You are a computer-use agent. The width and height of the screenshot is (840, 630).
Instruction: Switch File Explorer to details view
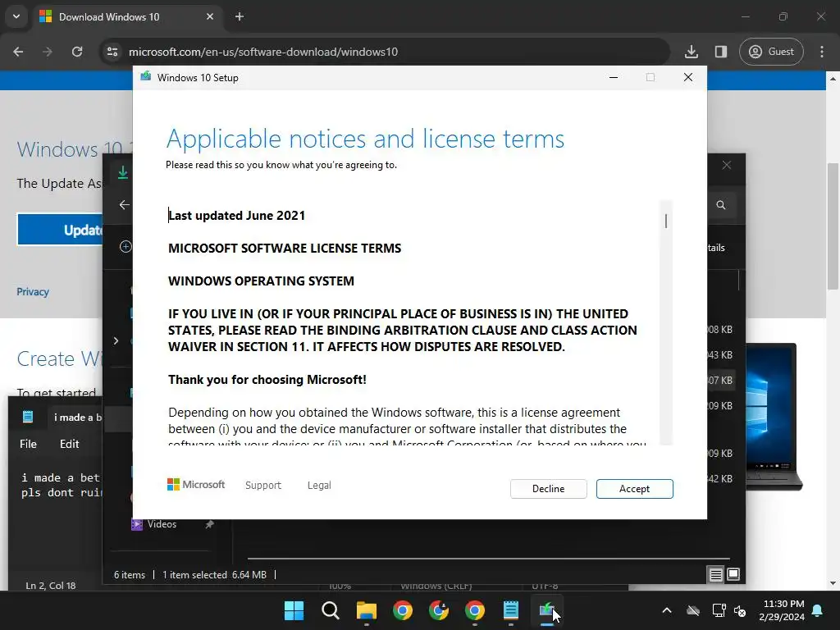coord(715,575)
